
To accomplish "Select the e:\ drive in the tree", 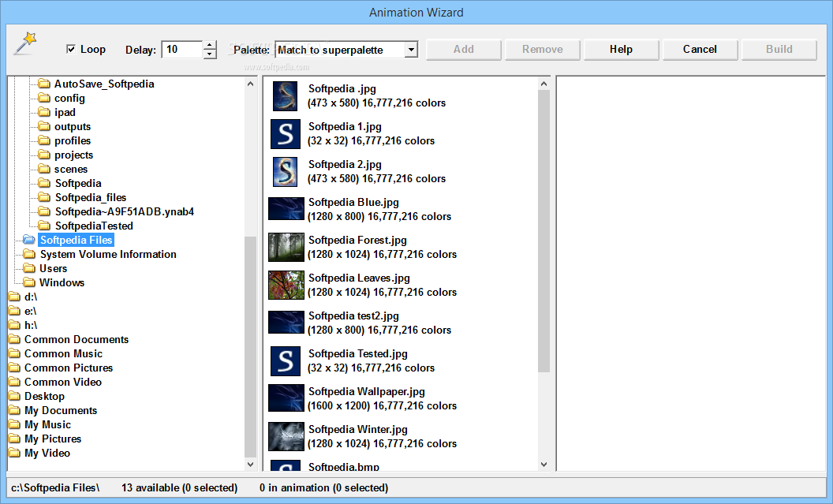I will [x=30, y=311].
